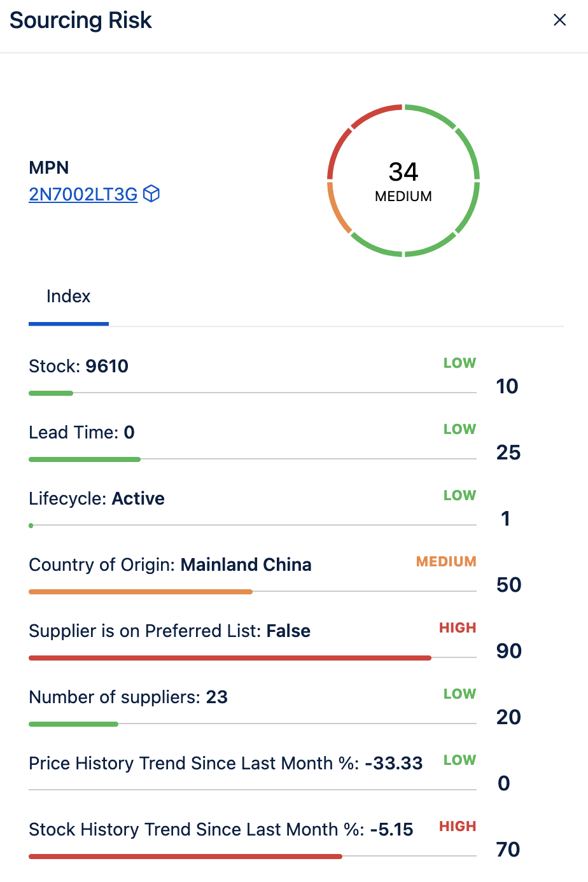588x882 pixels.
Task: Click the Stock green progress bar
Action: 51,393
